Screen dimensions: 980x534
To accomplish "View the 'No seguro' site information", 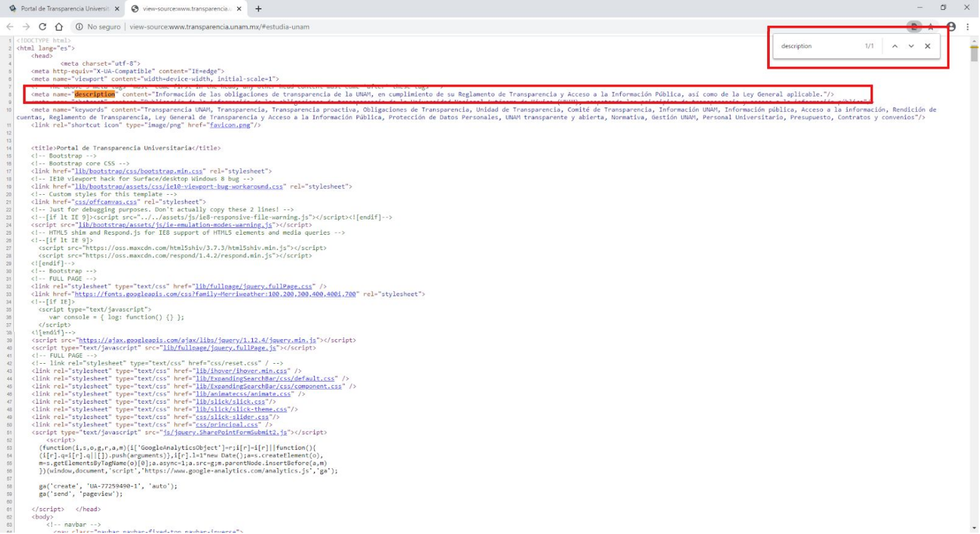I will tap(98, 27).
